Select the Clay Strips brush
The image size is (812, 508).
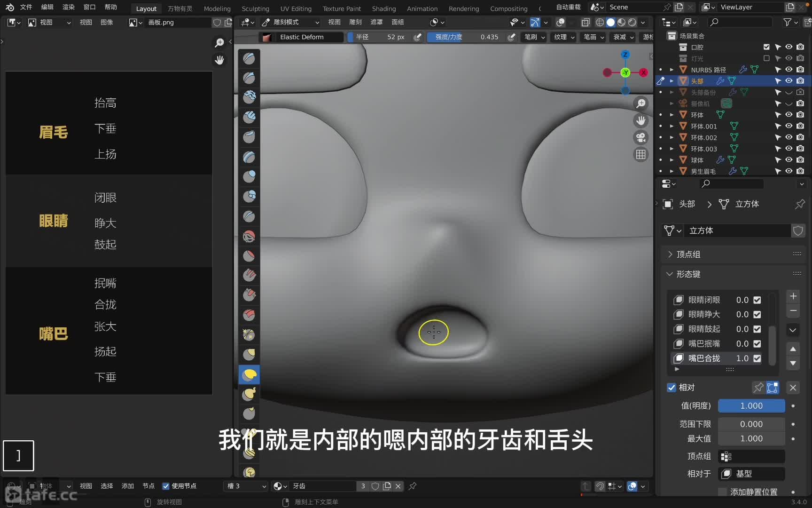(x=249, y=117)
